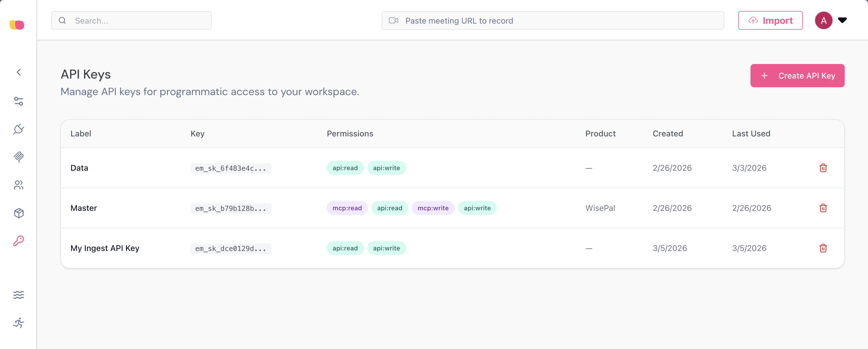868x349 pixels.
Task: Click the Label column header
Action: pyautogui.click(x=81, y=133)
